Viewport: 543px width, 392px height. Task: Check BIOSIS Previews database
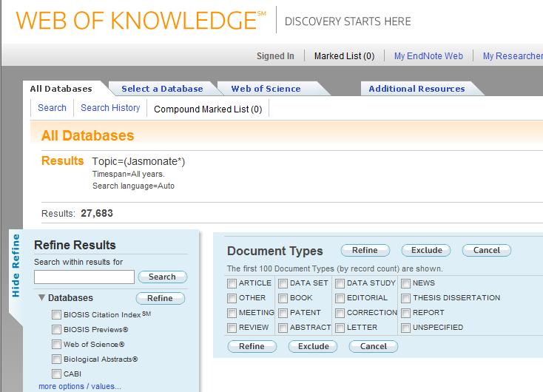coord(56,329)
